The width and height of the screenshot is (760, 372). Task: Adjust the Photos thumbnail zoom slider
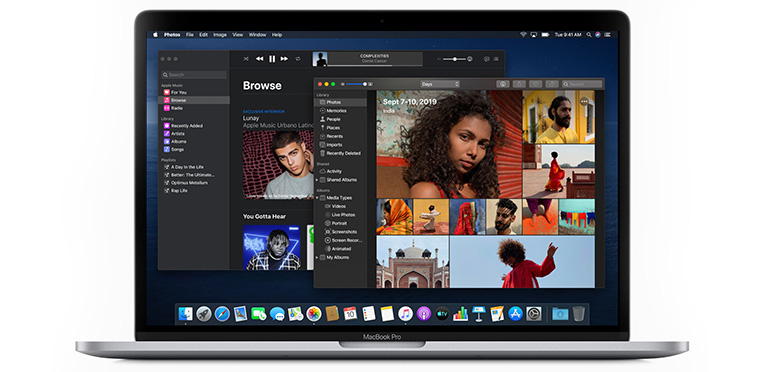(357, 84)
